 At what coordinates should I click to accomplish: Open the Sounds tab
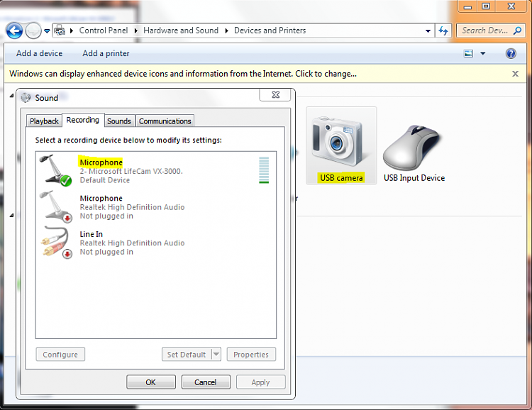pyautogui.click(x=118, y=121)
